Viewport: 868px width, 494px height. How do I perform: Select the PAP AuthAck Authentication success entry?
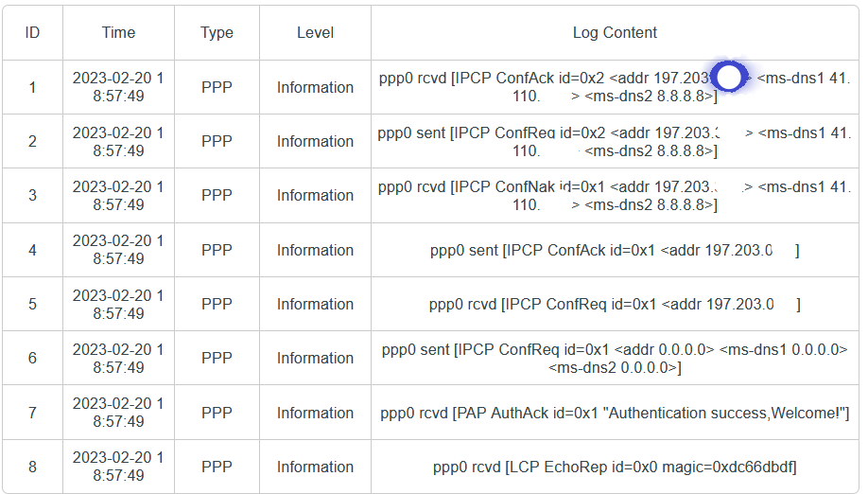tap(615, 413)
